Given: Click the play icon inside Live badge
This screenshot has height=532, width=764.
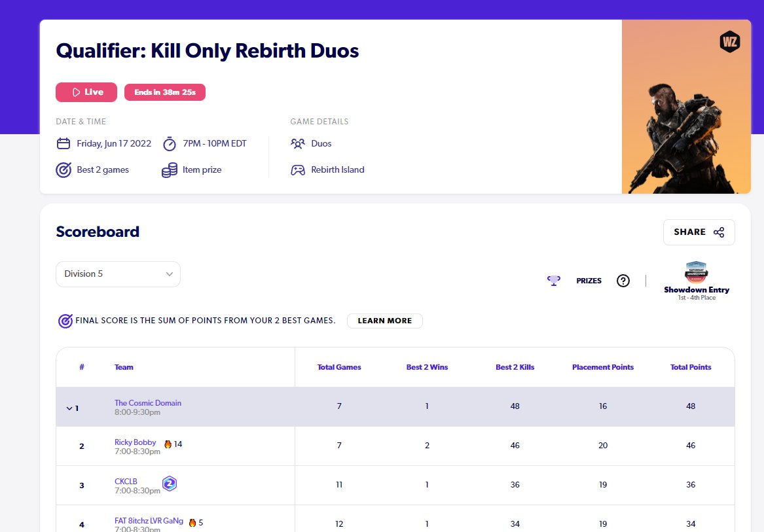Looking at the screenshot, I should pyautogui.click(x=76, y=92).
